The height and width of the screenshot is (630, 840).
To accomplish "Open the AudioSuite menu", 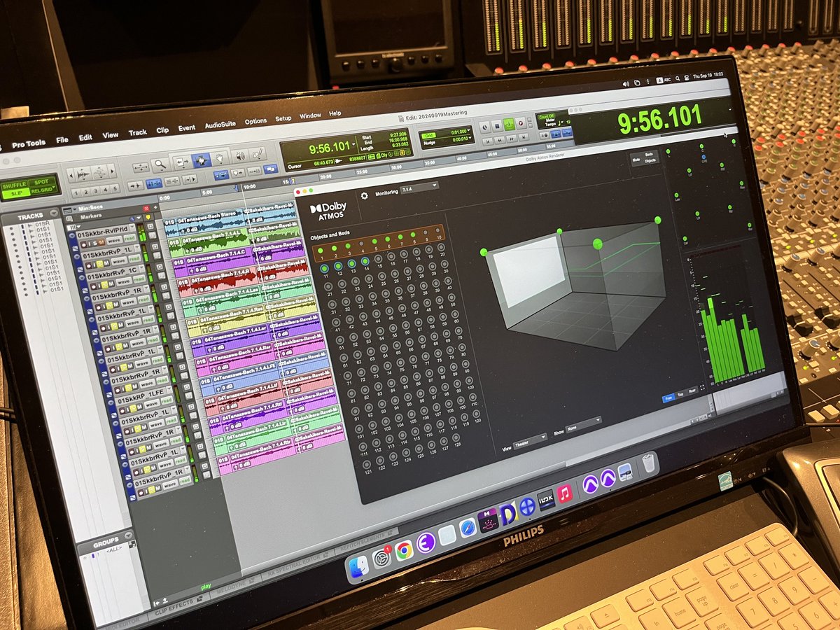I will click(x=220, y=124).
